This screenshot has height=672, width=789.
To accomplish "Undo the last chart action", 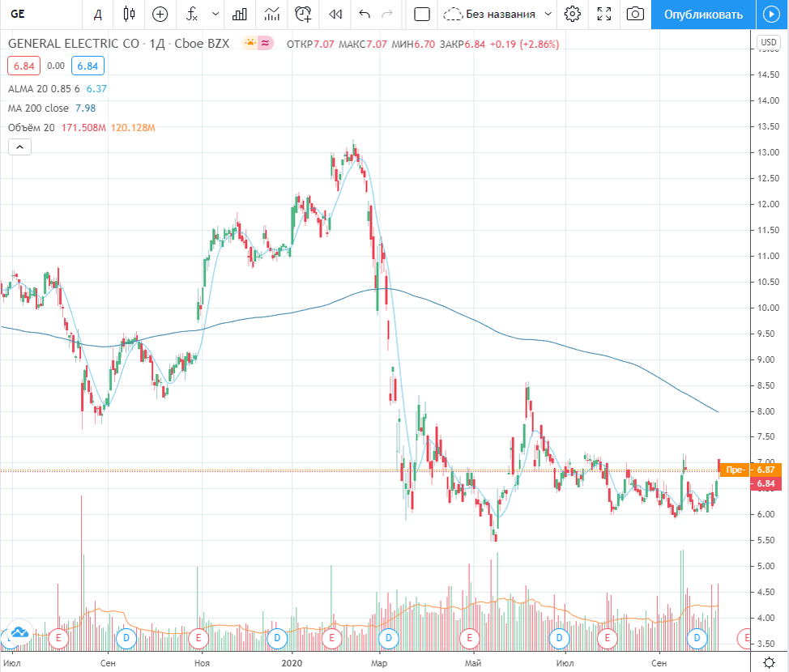I will [365, 14].
